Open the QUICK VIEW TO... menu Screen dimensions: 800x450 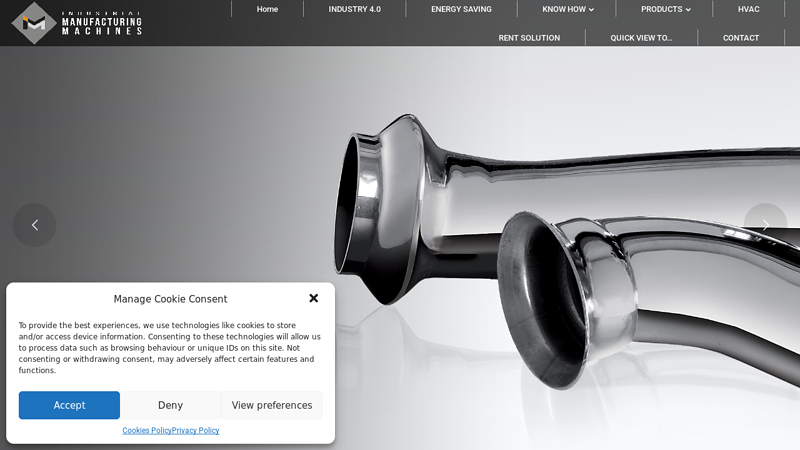click(641, 38)
